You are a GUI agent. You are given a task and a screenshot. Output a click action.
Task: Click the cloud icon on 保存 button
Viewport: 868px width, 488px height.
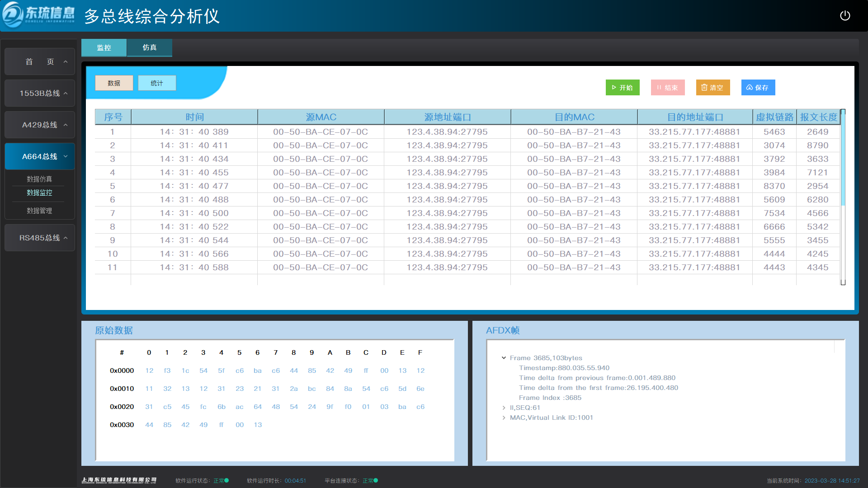pos(749,88)
